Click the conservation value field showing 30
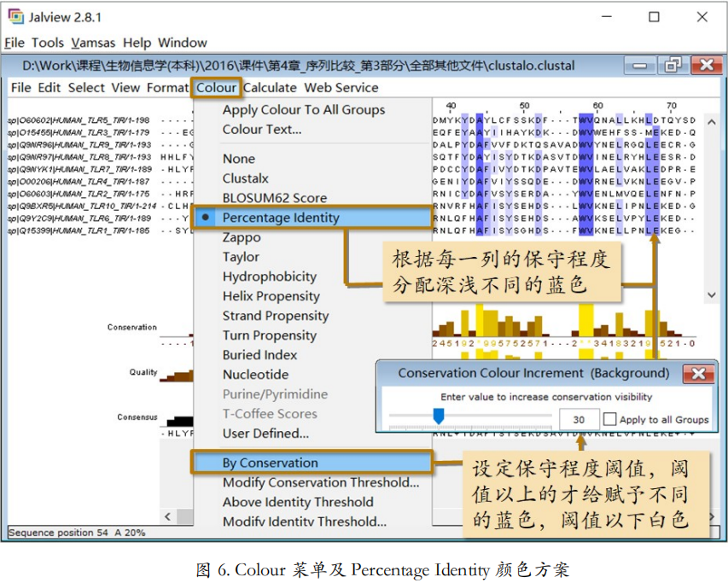 579,420
